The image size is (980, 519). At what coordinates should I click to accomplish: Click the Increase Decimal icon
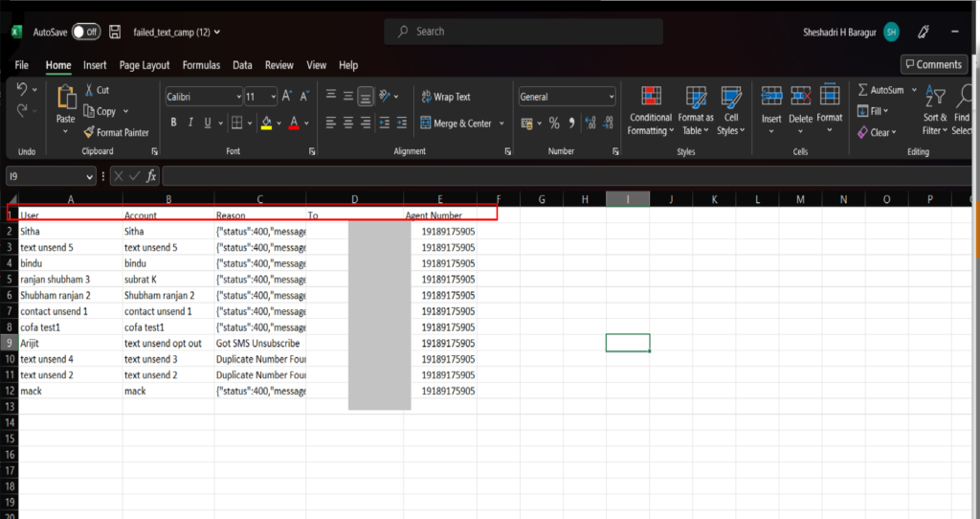point(590,124)
